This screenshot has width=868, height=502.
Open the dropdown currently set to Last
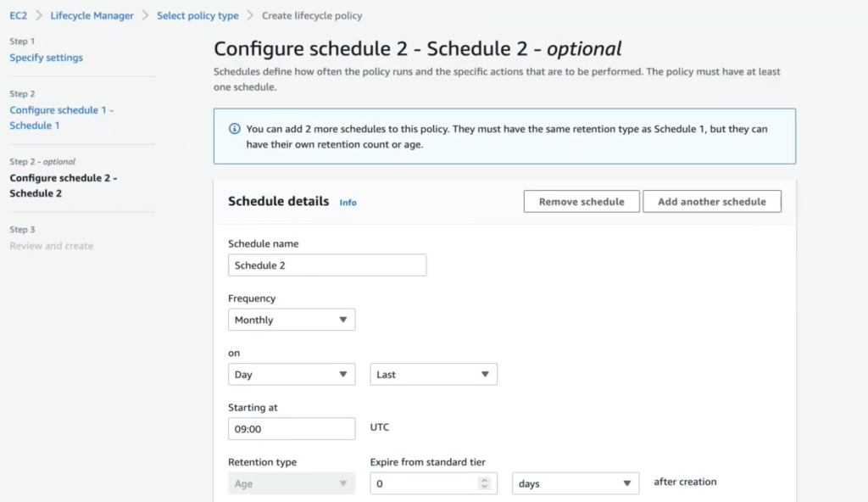433,374
